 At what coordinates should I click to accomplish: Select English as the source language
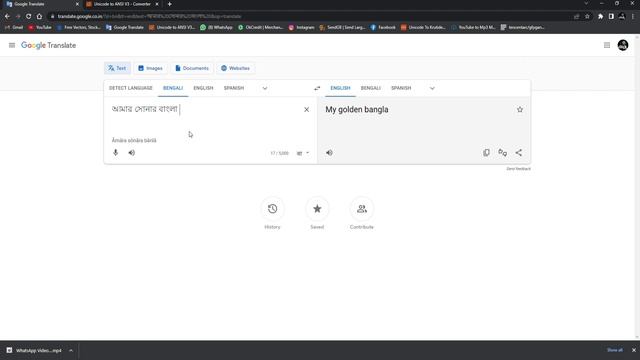pyautogui.click(x=203, y=88)
